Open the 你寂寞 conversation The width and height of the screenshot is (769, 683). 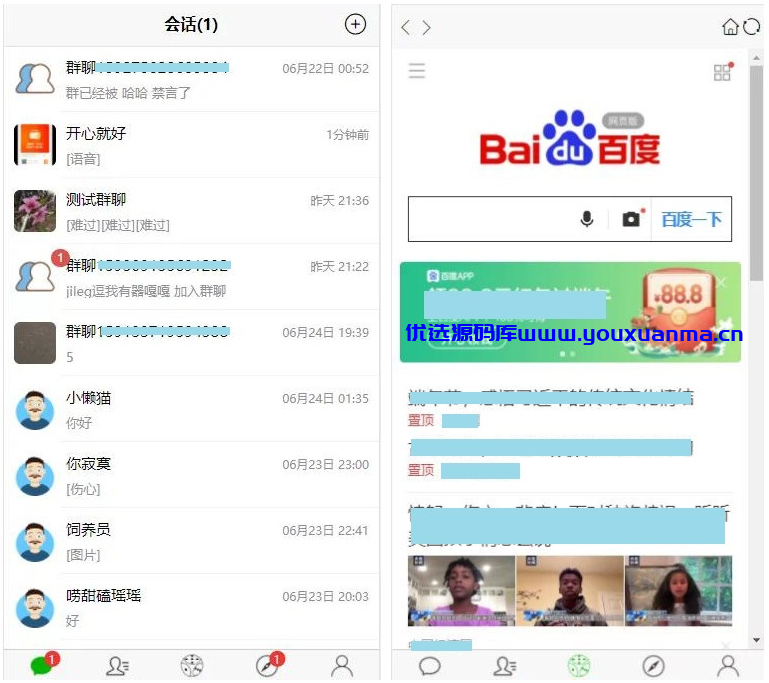[x=192, y=476]
